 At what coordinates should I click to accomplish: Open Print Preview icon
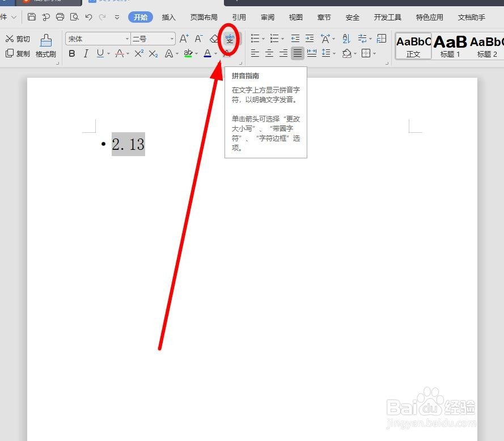point(74,16)
